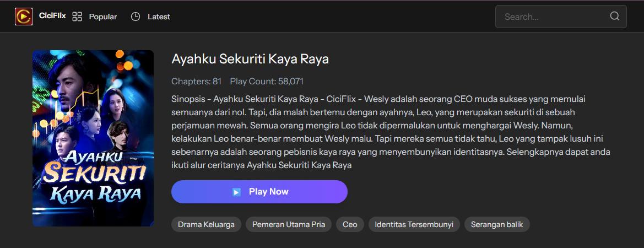The height and width of the screenshot is (248, 644).
Task: Open the Popular menu item
Action: [103, 17]
